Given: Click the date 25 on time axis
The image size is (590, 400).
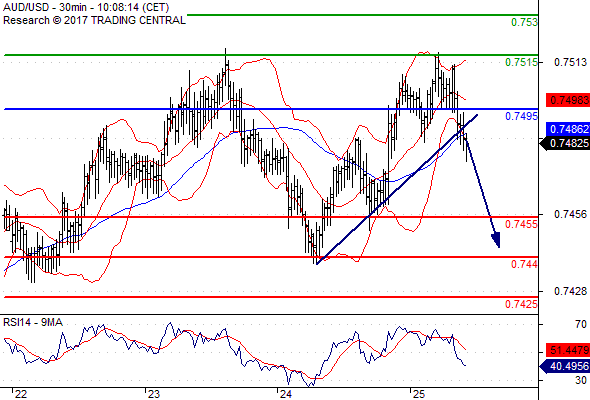Looking at the screenshot, I should point(418,394).
